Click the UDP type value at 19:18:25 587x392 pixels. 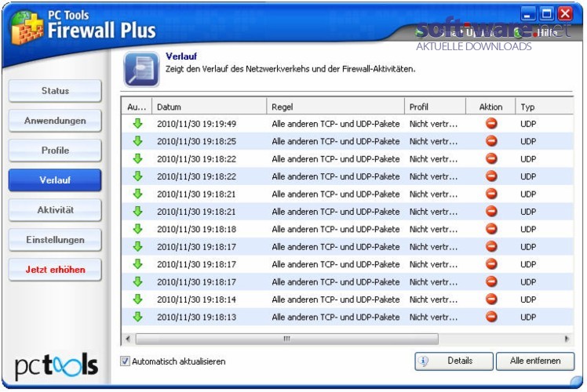(x=528, y=141)
